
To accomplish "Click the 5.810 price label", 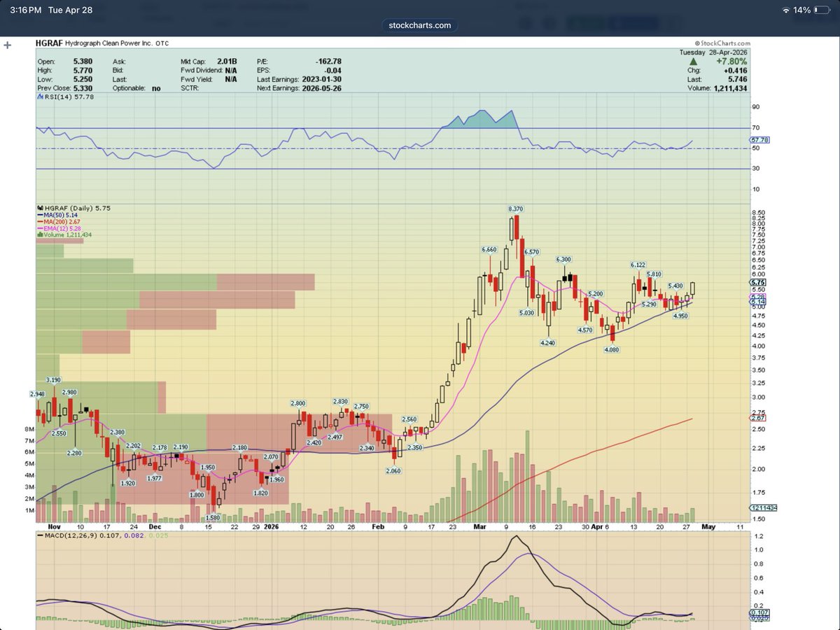I will click(654, 274).
